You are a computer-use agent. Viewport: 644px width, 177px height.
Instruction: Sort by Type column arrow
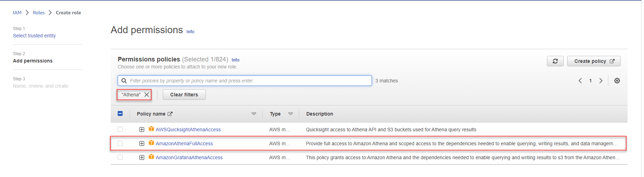(x=291, y=114)
